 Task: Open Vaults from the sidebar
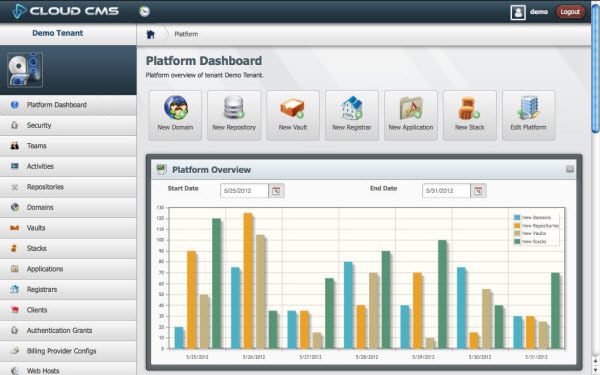[68, 228]
